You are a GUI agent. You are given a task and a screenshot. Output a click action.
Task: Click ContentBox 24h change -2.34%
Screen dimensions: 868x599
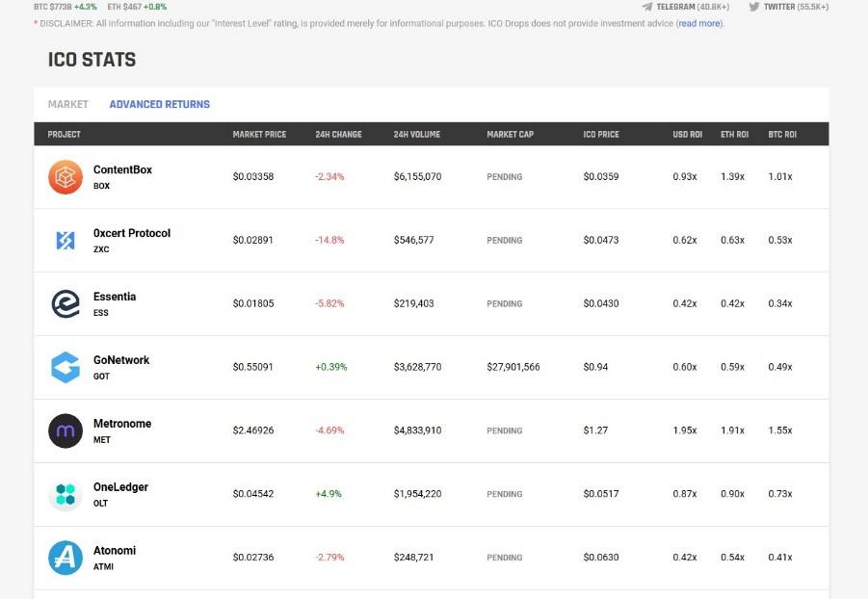(329, 176)
